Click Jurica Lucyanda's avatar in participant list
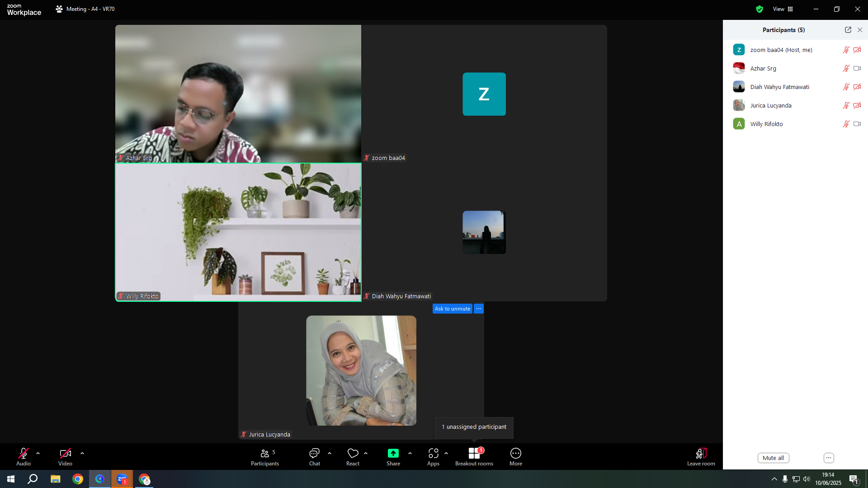The height and width of the screenshot is (488, 868). coord(739,105)
